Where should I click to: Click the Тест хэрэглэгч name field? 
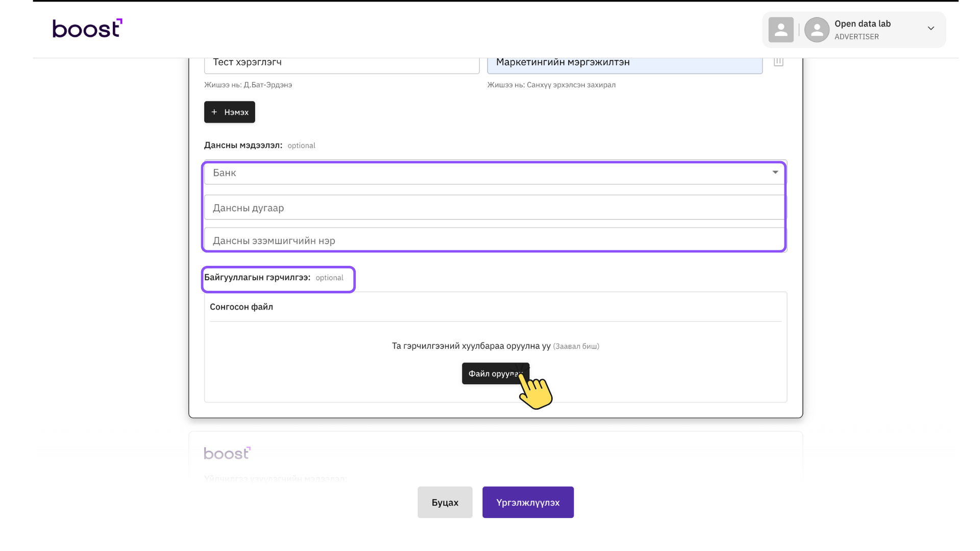click(x=341, y=62)
